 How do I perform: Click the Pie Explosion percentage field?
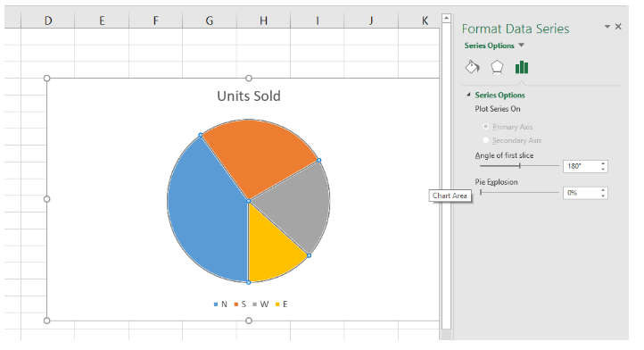582,193
